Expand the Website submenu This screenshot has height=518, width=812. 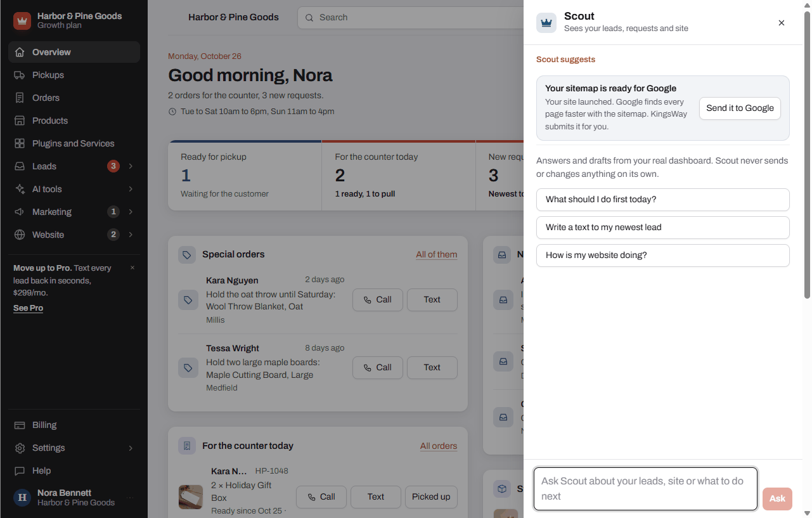[x=131, y=235]
